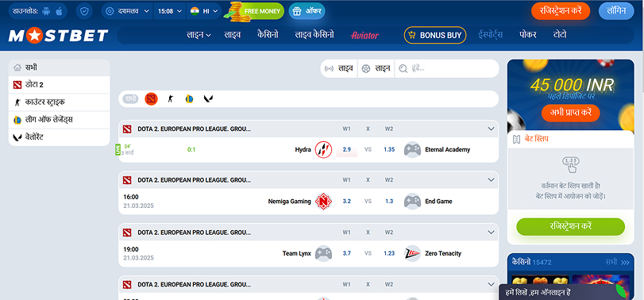
Task: Expand the लाइन menu dropdown
Action: (x=199, y=35)
